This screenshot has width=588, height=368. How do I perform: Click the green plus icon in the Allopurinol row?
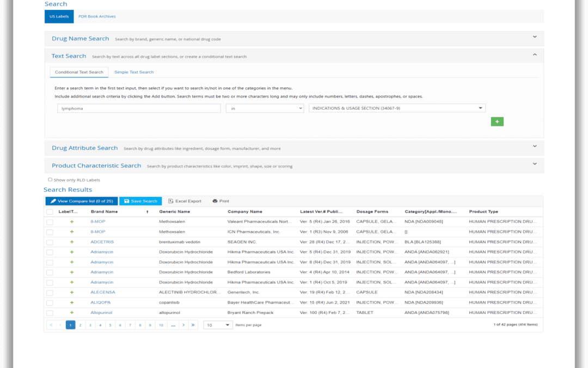72,312
